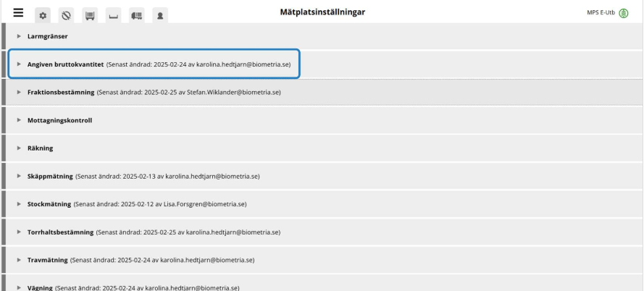Open the Stockmätning settings row

pyautogui.click(x=49, y=204)
